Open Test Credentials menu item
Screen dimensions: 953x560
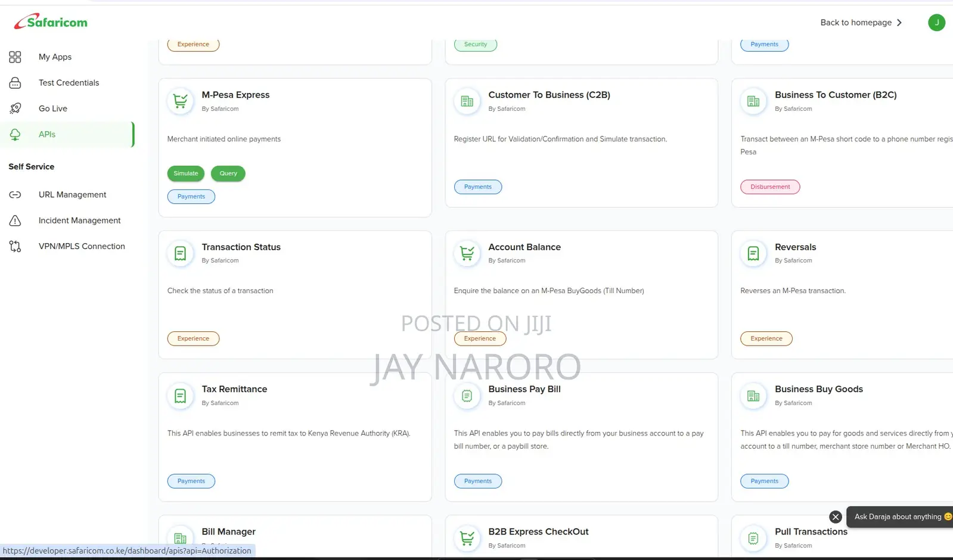coord(69,83)
